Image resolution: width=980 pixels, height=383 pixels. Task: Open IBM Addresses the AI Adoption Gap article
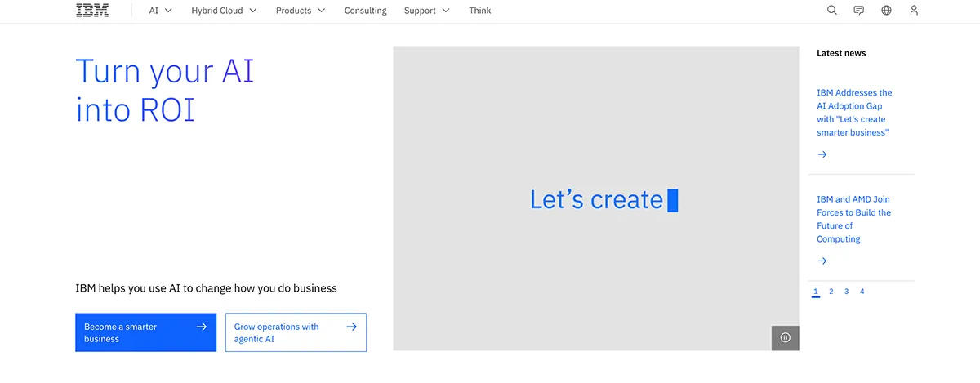pos(855,113)
